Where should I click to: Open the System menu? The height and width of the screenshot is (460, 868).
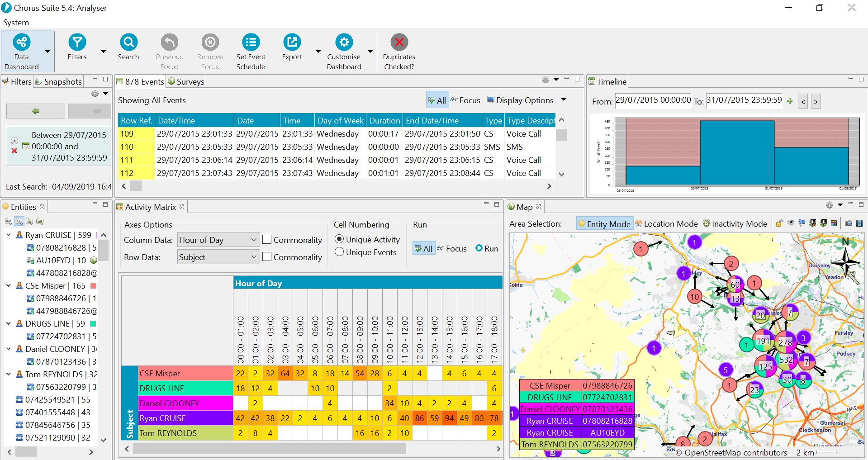(16, 23)
